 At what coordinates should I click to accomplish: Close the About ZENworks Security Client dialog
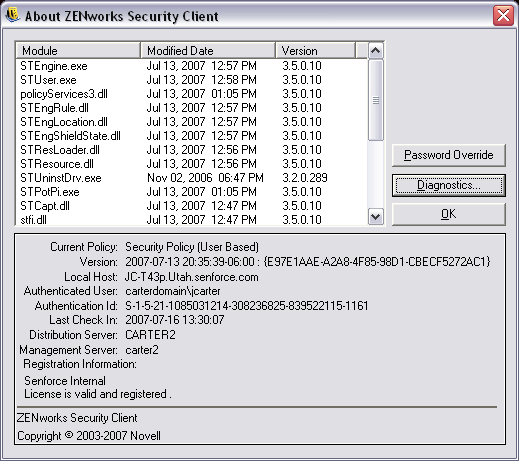pyautogui.click(x=503, y=16)
